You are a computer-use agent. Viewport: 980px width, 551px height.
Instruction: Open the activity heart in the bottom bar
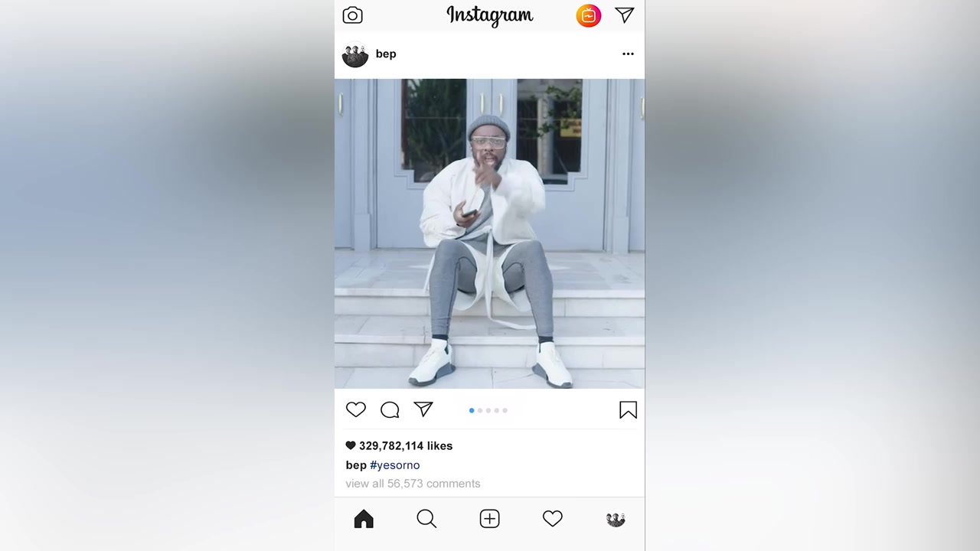point(552,519)
